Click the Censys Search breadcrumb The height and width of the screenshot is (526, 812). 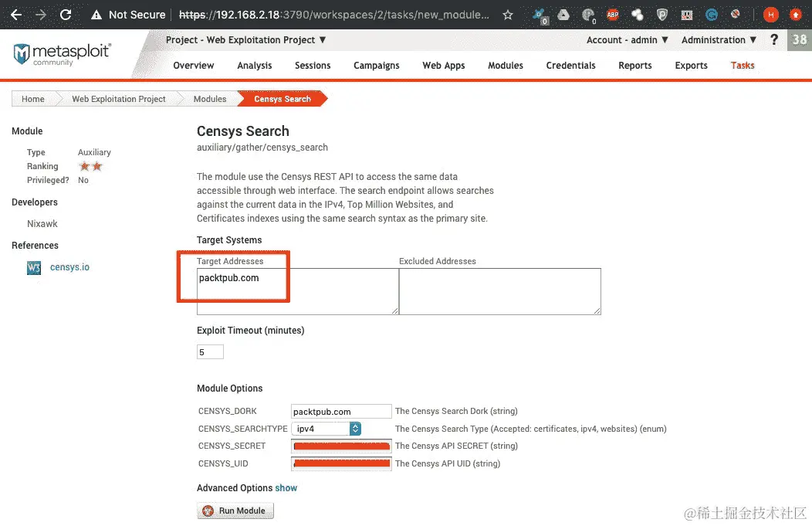[283, 99]
